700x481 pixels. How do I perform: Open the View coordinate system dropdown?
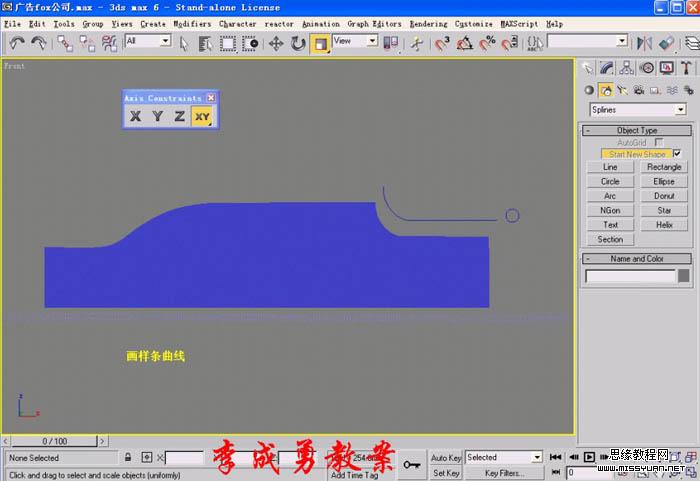click(x=355, y=41)
